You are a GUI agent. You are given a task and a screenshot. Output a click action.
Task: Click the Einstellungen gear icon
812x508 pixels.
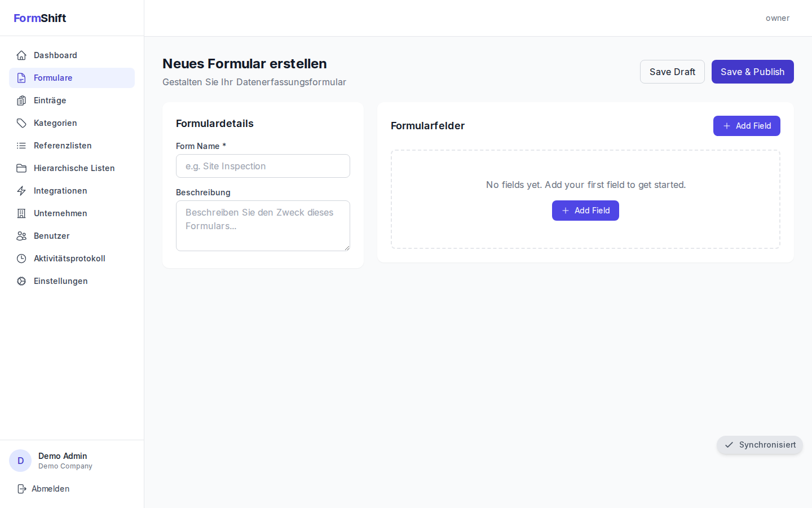pos(21,281)
